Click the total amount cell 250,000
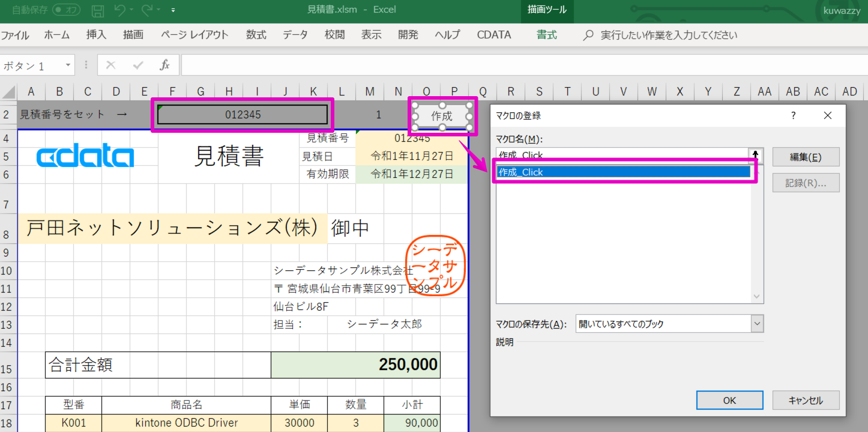This screenshot has height=432, width=868. (356, 365)
